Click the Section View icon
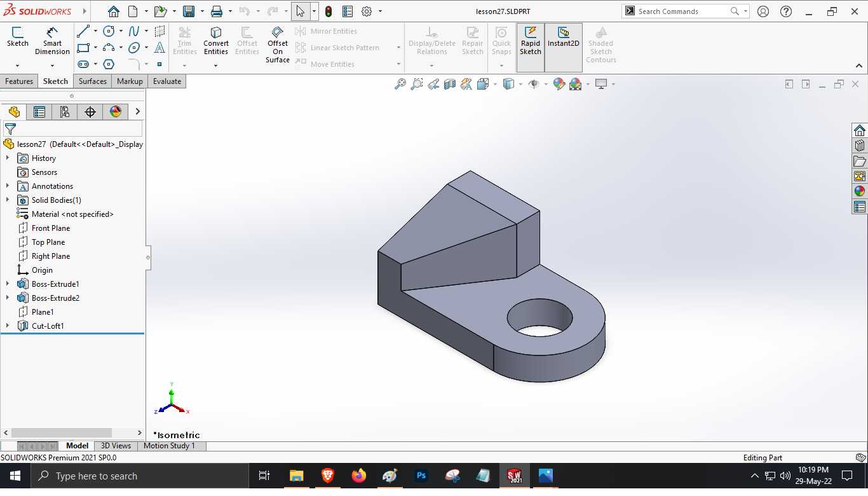This screenshot has height=496, width=868. coord(450,84)
